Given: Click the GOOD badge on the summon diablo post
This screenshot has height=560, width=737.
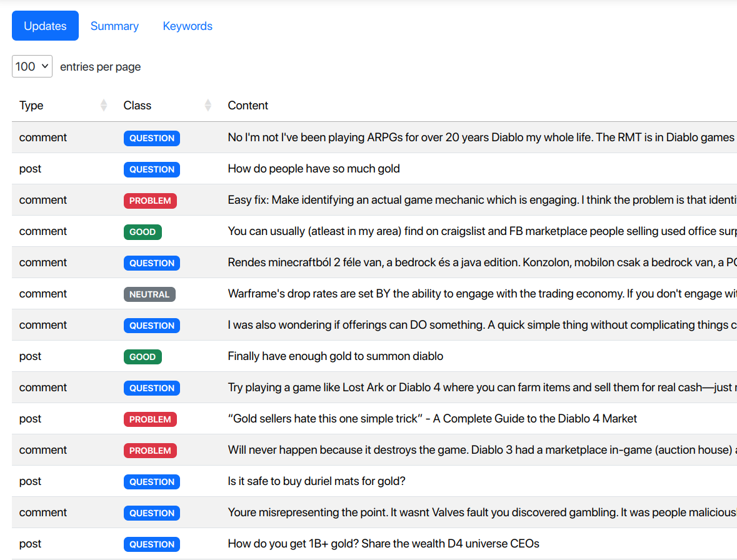Looking at the screenshot, I should click(x=143, y=356).
